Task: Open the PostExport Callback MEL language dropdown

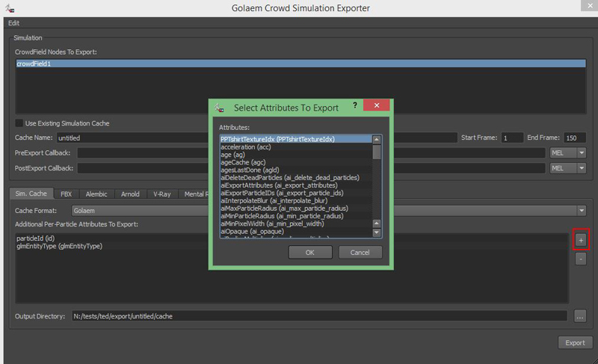Action: click(x=567, y=168)
